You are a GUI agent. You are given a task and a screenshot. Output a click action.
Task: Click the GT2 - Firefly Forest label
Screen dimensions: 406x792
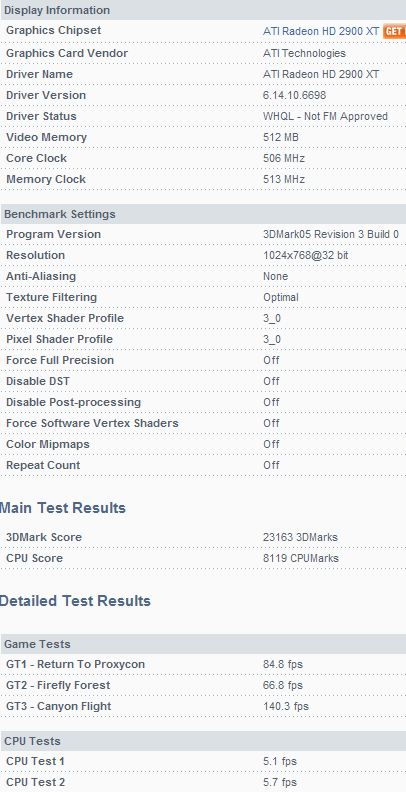[x=58, y=685]
